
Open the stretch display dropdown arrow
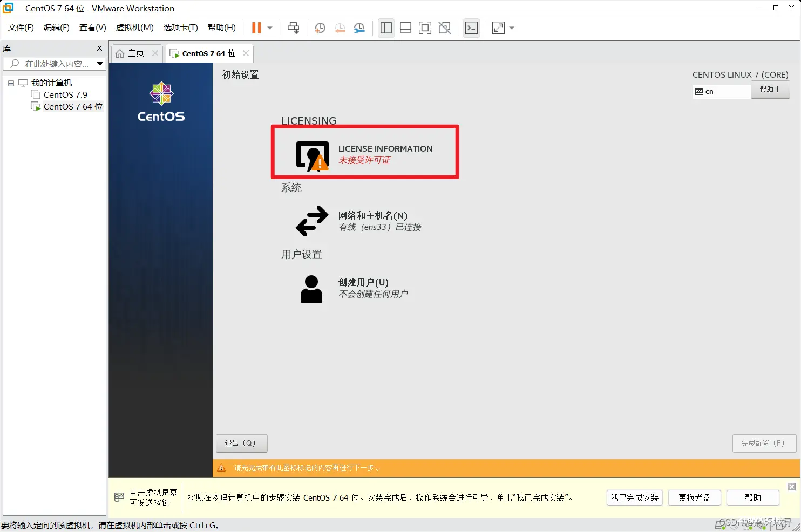pyautogui.click(x=511, y=28)
